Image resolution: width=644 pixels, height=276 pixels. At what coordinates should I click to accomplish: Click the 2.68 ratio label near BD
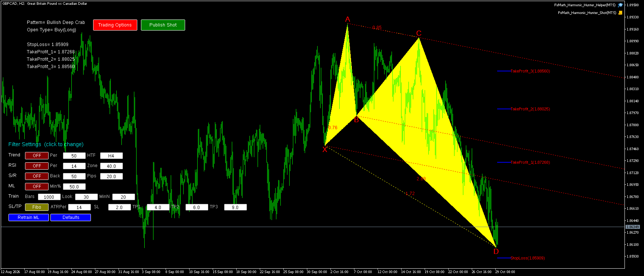[x=421, y=179]
